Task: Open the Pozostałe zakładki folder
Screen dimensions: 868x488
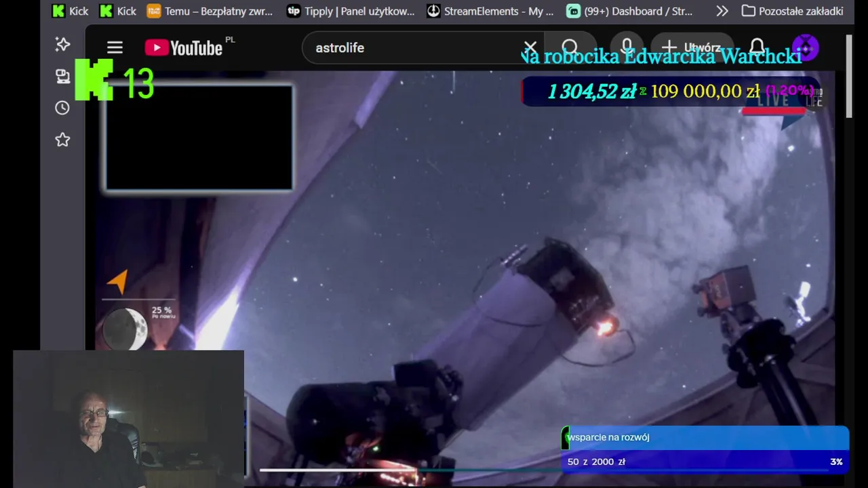Action: 792,11
